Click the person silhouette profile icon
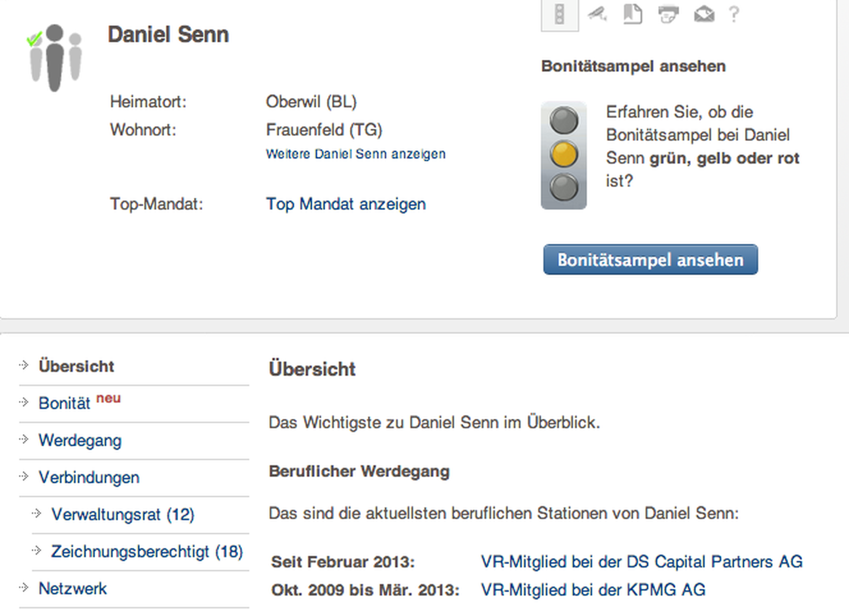This screenshot has width=849, height=616. click(x=55, y=57)
